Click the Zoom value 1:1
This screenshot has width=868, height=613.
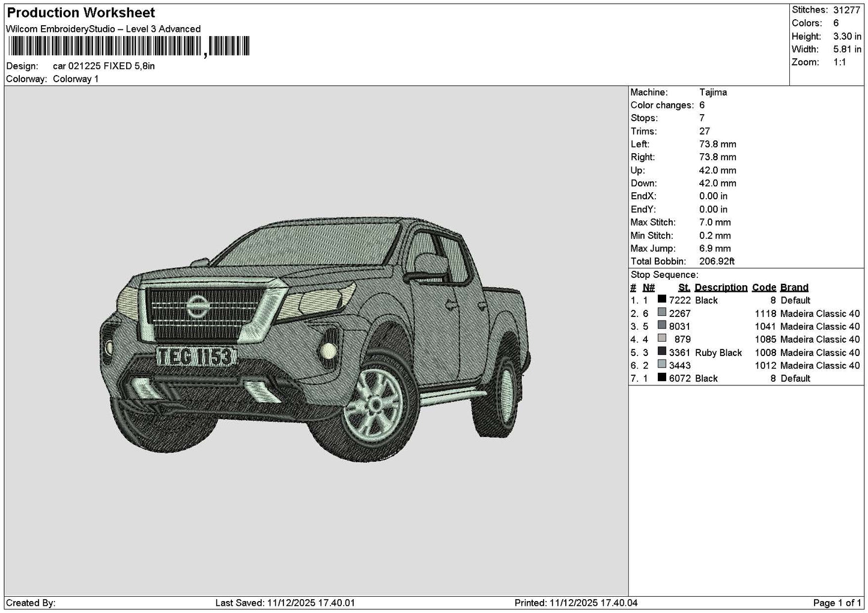pos(840,62)
